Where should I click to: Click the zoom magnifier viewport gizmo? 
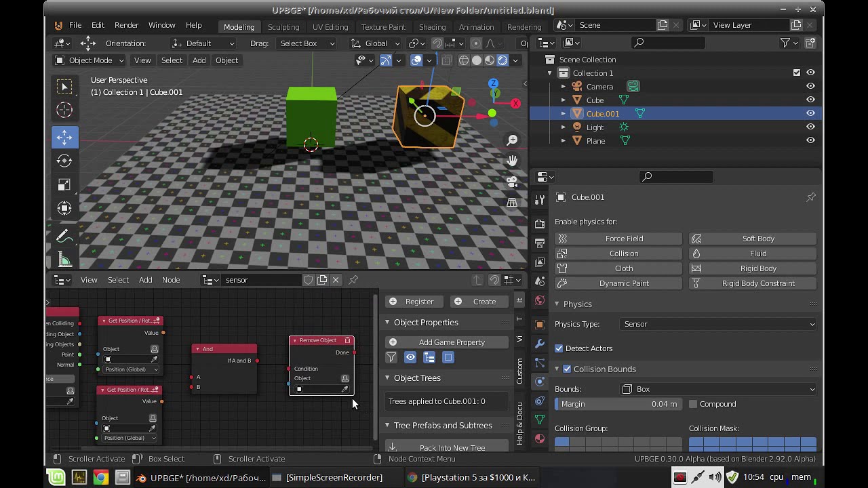pos(512,140)
